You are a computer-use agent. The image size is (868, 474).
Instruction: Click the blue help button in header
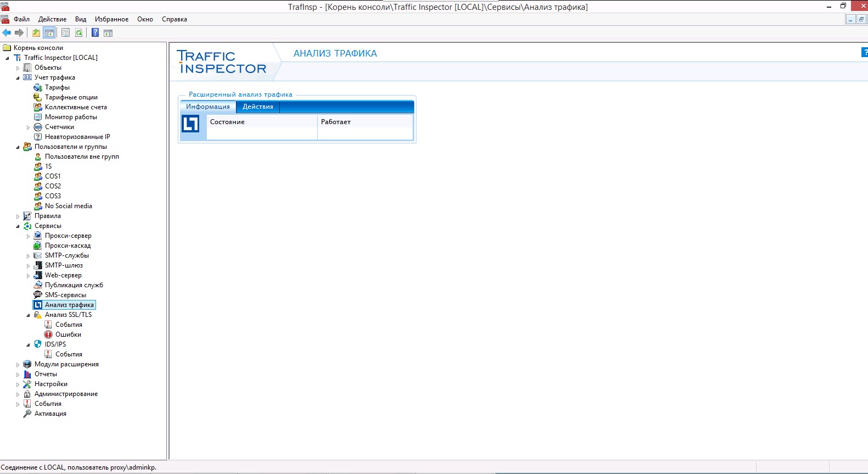(865, 53)
